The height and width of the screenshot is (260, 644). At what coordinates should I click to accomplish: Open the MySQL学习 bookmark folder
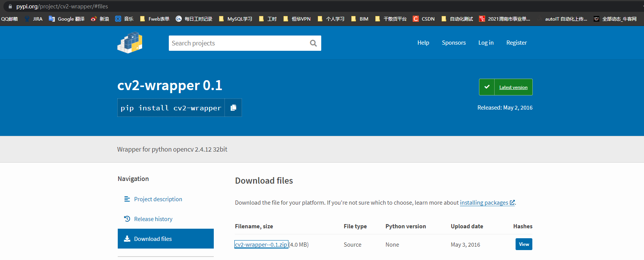coord(235,19)
